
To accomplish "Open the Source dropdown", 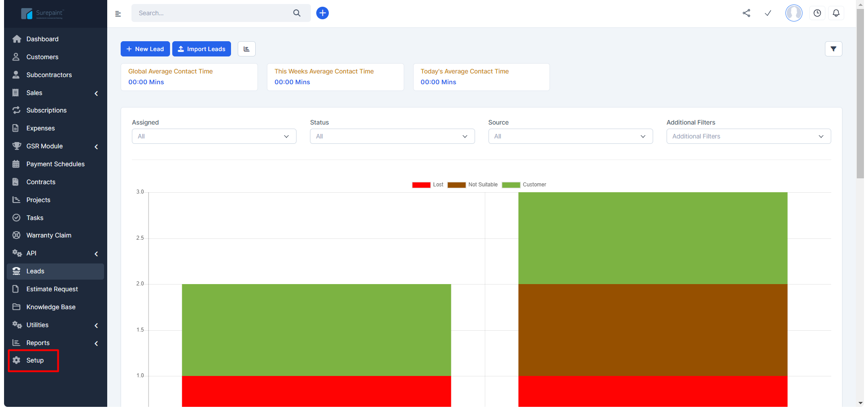I will pyautogui.click(x=571, y=136).
